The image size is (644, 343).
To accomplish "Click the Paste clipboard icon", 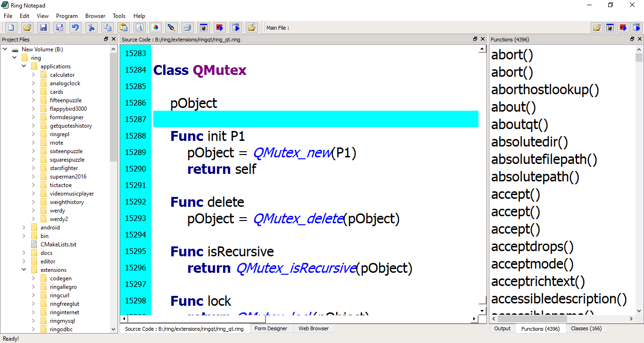I will coord(123,28).
